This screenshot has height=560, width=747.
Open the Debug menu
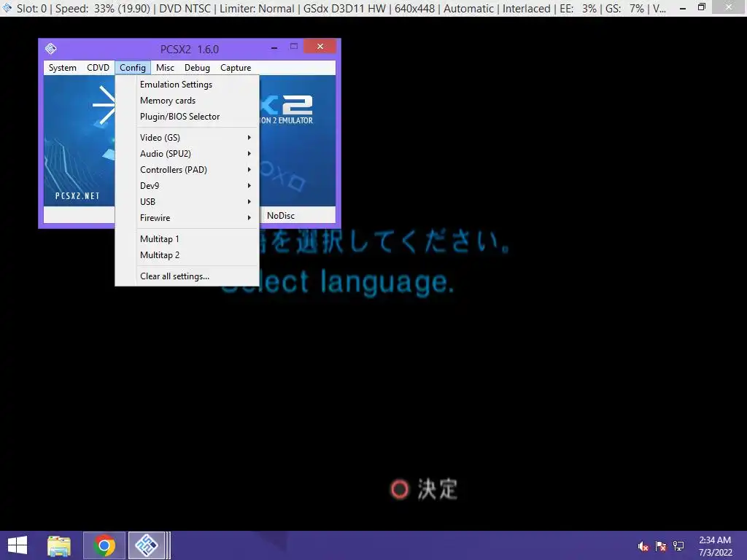197,68
